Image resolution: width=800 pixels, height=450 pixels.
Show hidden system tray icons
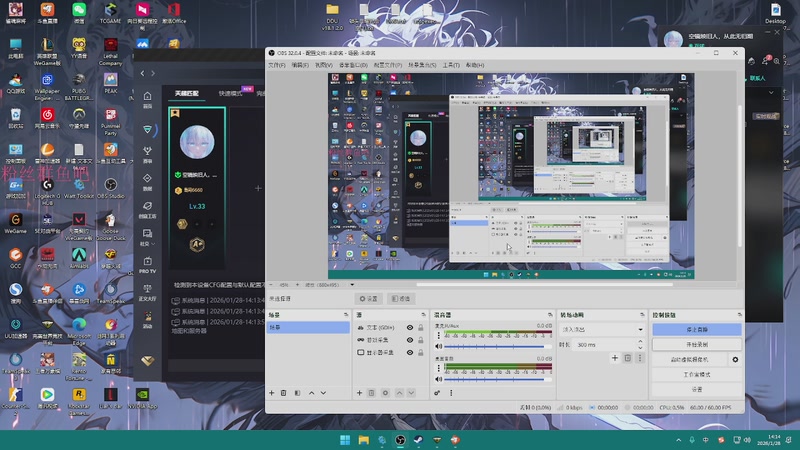tap(679, 440)
